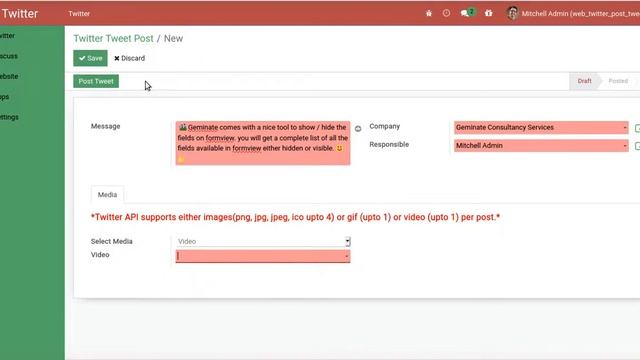
Task: Click the bug debug icon in top bar
Action: (429, 13)
